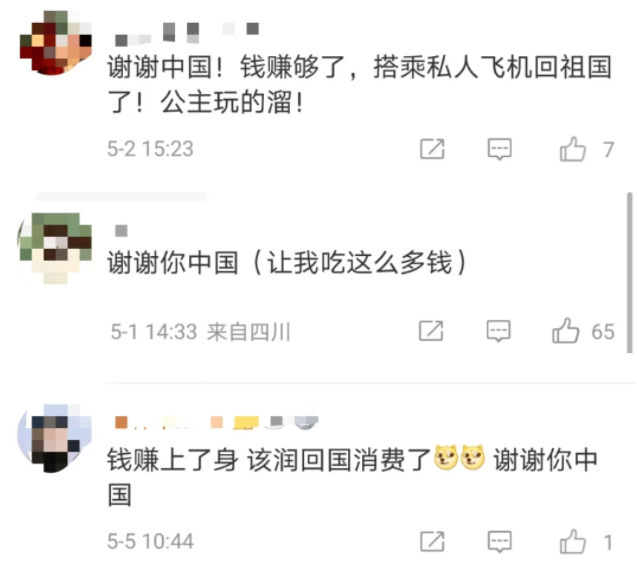Open the first commenter's blurred username
637x584 pixels.
click(187, 34)
